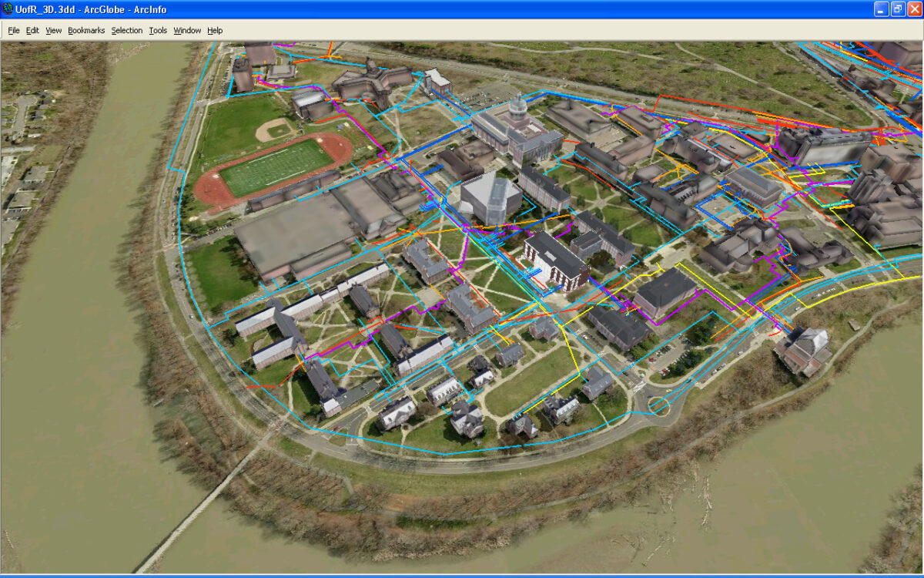Click the green football field inside the track
Screen dimensions: 924x578
pyautogui.click(x=276, y=167)
